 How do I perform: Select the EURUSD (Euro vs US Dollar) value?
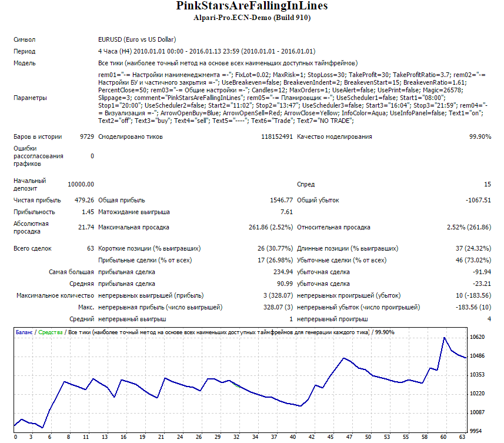tap(137, 39)
